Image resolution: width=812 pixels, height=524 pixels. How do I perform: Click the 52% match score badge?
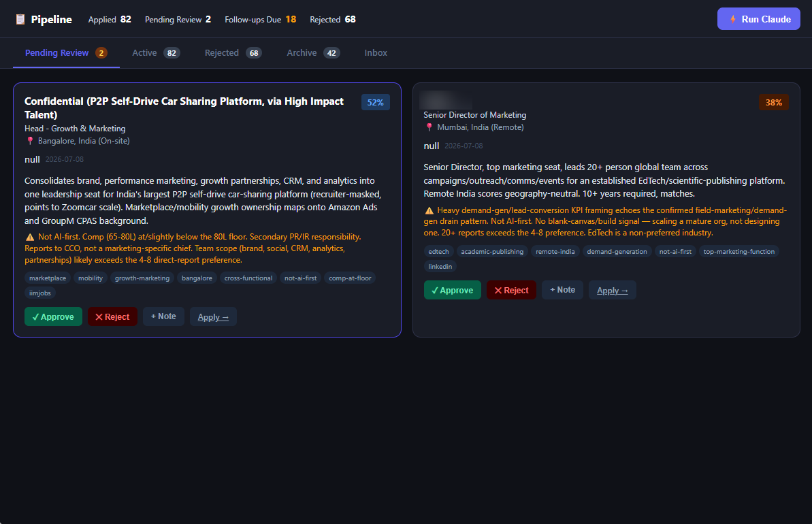[376, 103]
